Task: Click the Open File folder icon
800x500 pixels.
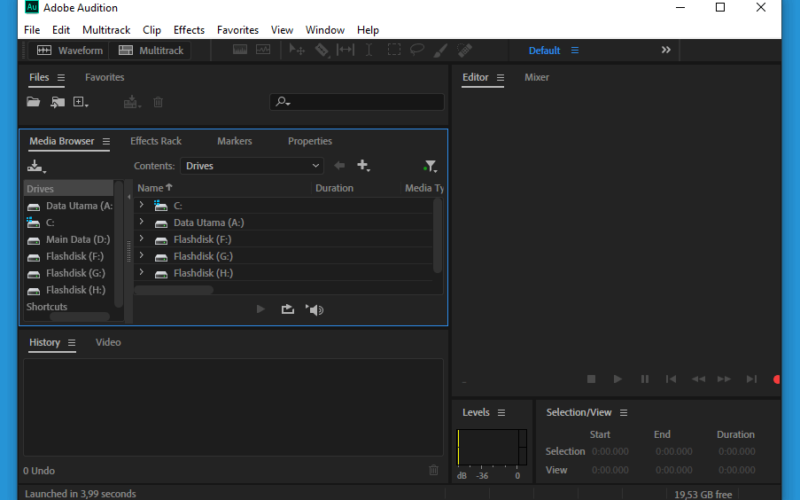Action: (33, 102)
